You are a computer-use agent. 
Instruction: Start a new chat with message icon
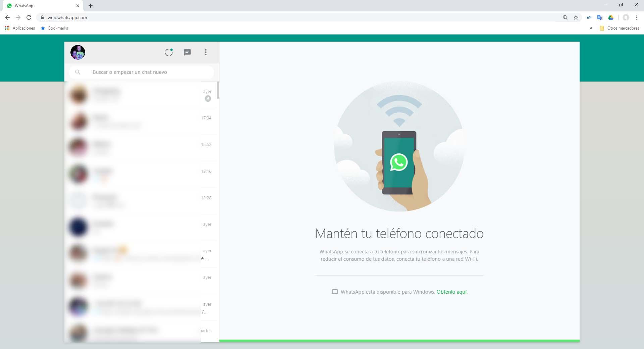(x=187, y=52)
